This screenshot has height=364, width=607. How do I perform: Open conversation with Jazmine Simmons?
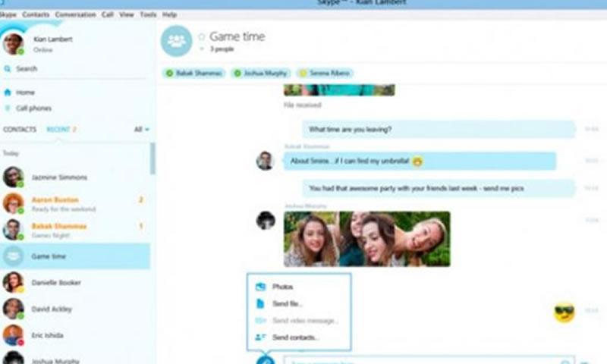pyautogui.click(x=75, y=177)
